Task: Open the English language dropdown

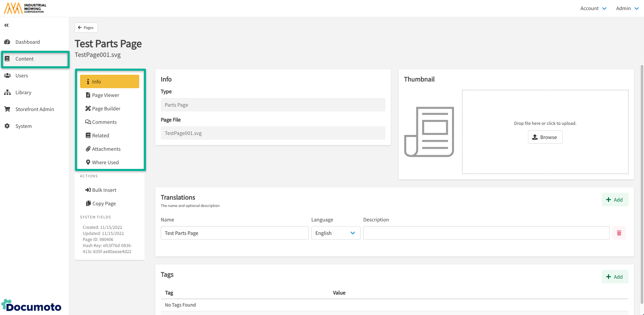Action: click(x=335, y=233)
